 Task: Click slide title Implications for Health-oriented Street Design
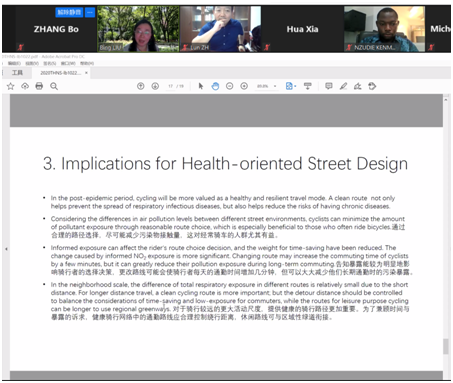coord(225,164)
